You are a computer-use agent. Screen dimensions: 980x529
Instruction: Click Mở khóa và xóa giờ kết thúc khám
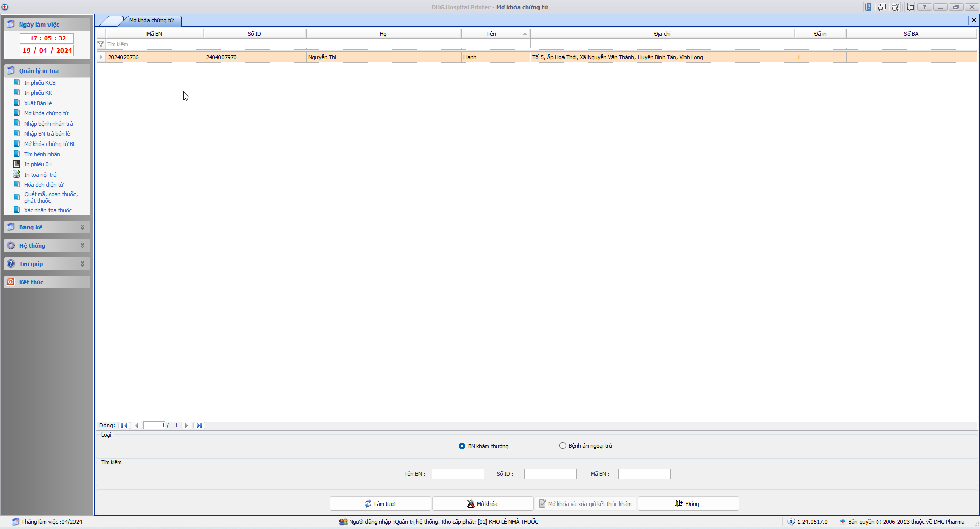tap(585, 503)
